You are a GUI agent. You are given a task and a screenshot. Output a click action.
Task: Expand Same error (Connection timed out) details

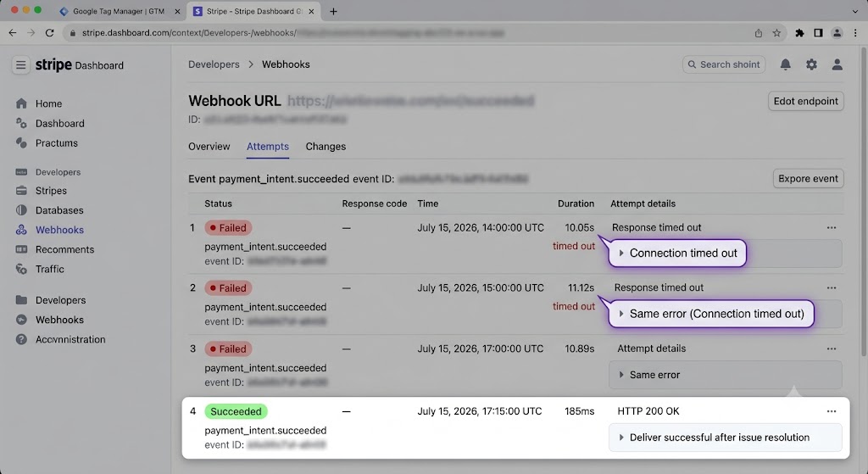point(711,314)
